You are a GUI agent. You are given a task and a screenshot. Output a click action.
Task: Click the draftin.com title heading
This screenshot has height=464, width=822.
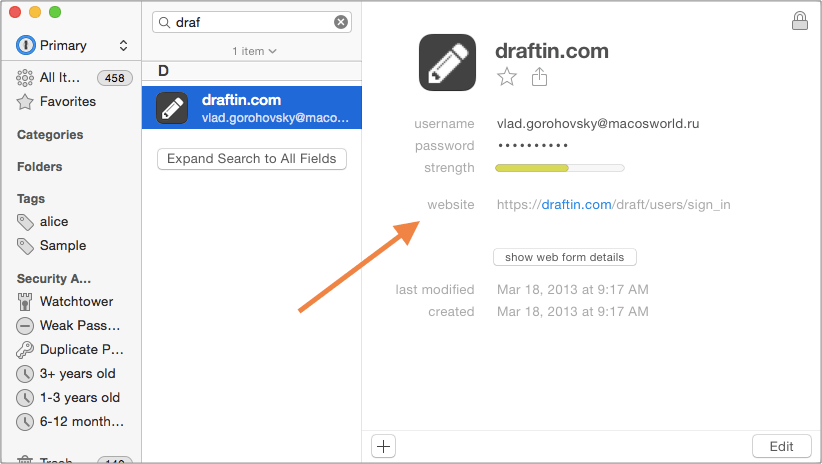point(551,51)
